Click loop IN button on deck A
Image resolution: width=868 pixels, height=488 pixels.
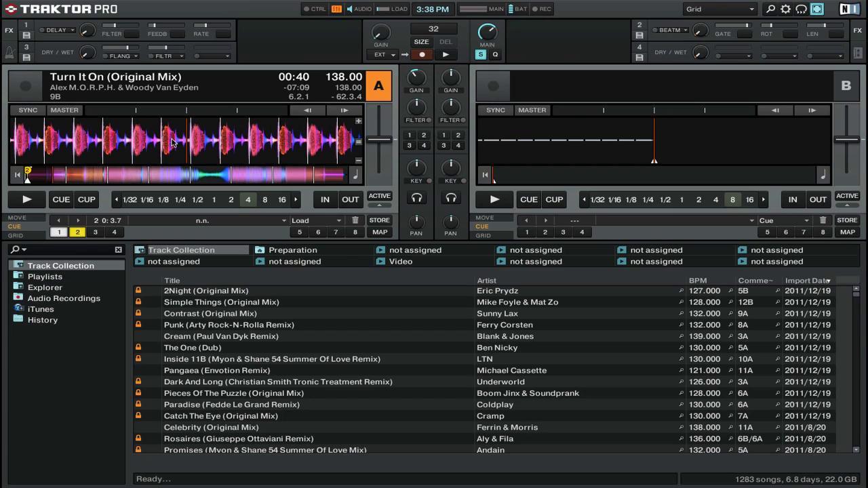[325, 199]
